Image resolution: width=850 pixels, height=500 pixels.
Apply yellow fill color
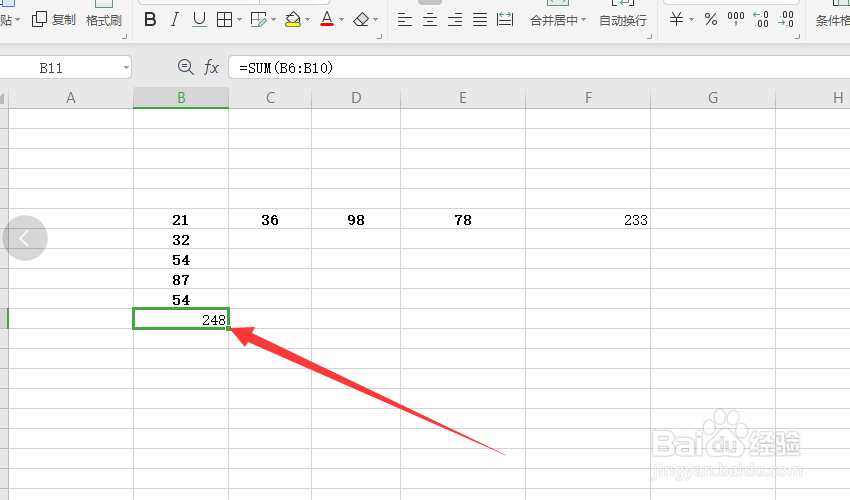point(293,20)
